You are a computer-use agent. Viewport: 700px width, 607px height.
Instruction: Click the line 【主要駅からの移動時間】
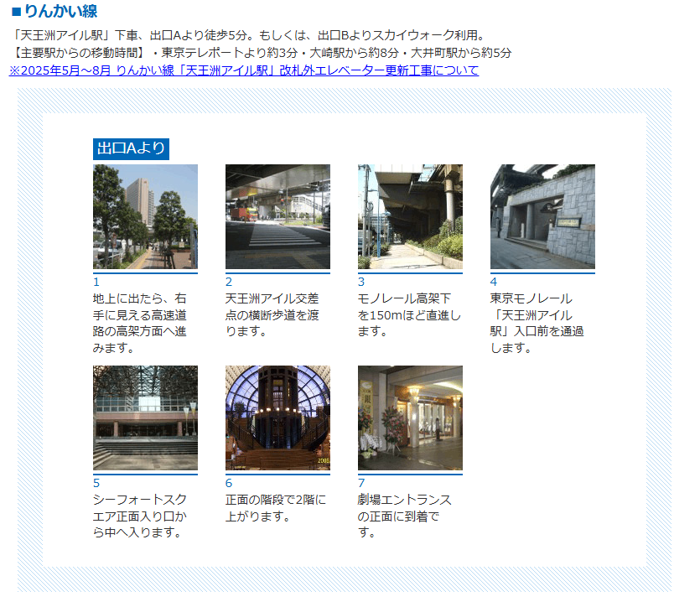click(x=261, y=53)
